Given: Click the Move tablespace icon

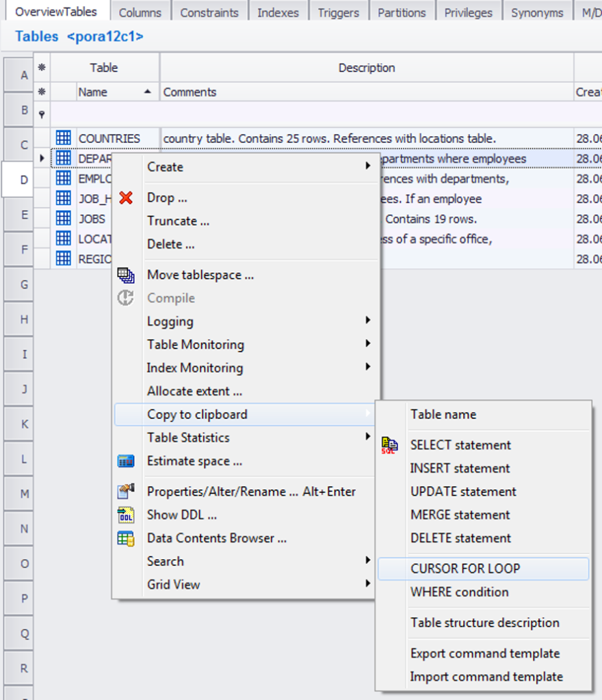Looking at the screenshot, I should pyautogui.click(x=126, y=275).
